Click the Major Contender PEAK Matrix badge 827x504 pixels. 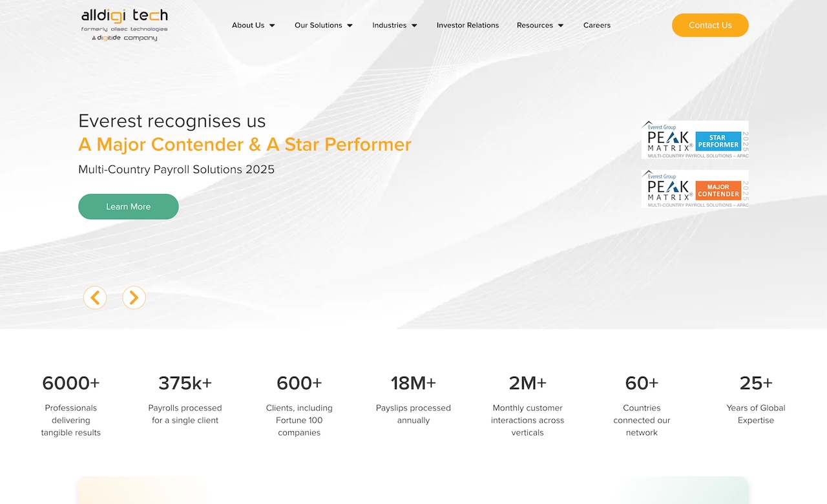pyautogui.click(x=695, y=188)
